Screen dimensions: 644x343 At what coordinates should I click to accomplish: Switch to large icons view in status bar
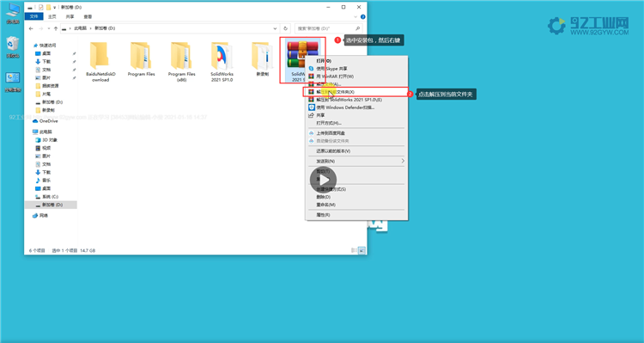coord(361,250)
